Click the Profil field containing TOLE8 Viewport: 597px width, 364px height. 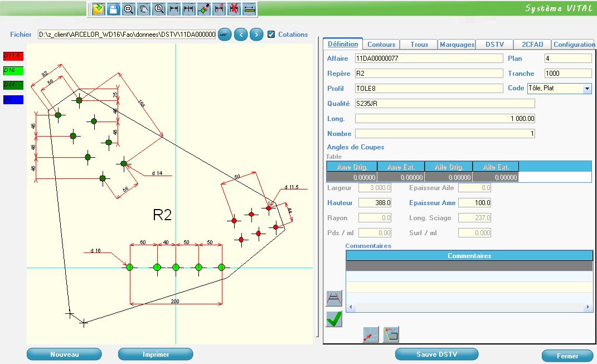(429, 88)
